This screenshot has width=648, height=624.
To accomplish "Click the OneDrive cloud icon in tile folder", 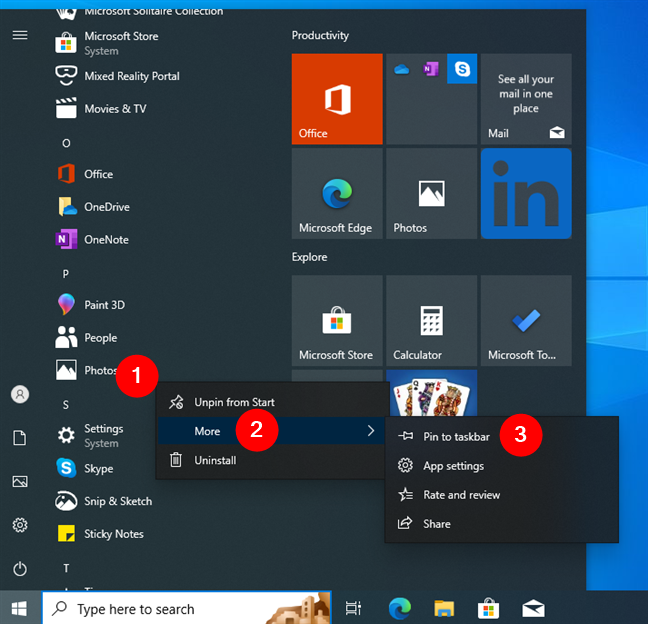I will click(x=401, y=69).
